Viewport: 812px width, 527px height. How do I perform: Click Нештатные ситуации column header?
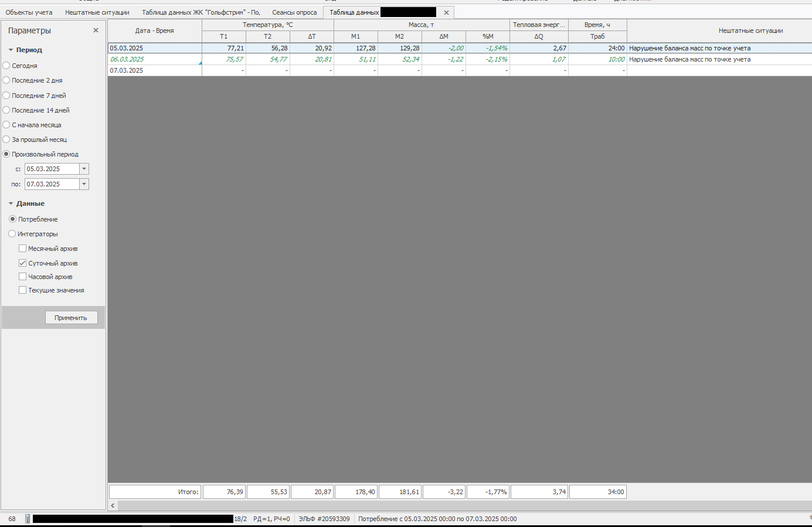point(750,30)
